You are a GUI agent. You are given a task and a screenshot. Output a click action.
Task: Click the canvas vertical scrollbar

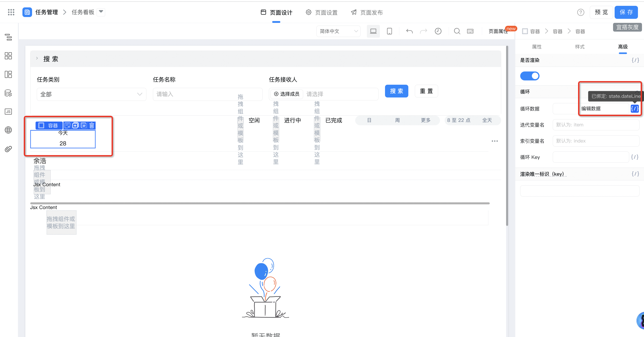coord(507,136)
